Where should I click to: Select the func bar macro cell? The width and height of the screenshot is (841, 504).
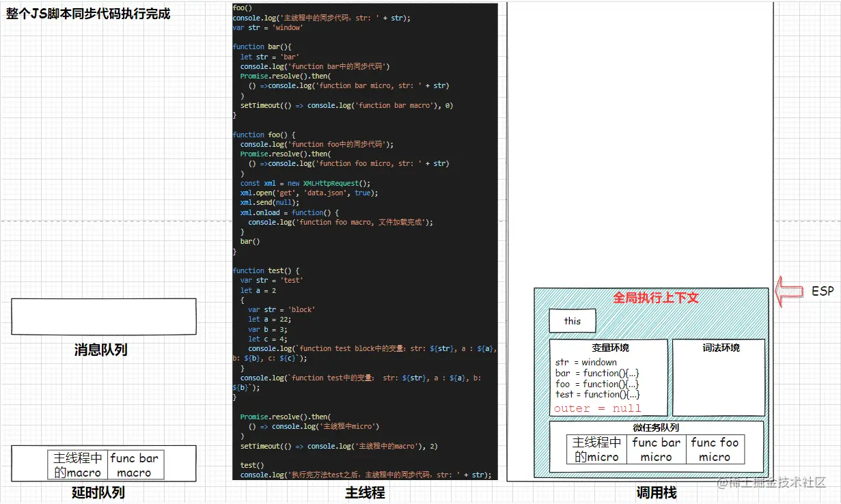coord(135,465)
